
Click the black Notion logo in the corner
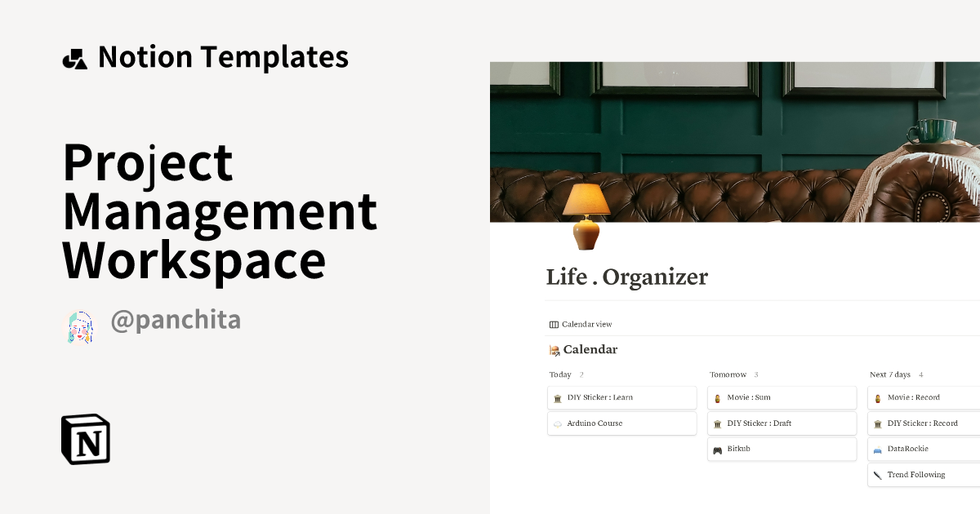pos(86,439)
